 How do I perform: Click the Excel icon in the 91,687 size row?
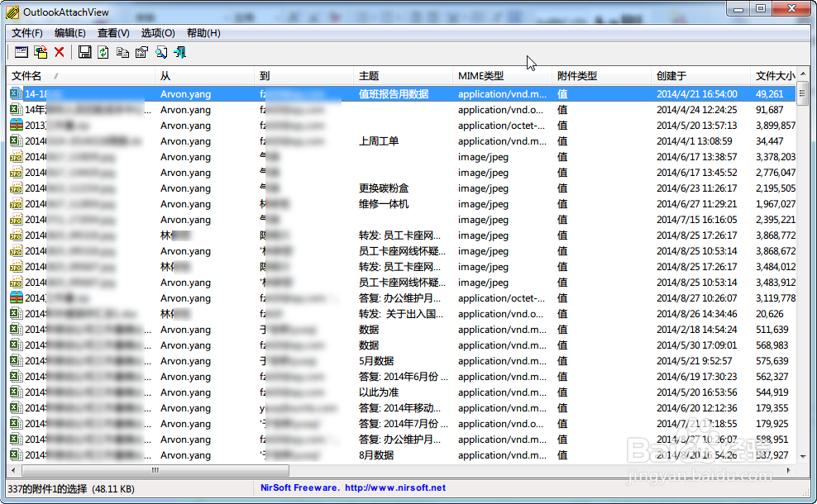point(17,110)
